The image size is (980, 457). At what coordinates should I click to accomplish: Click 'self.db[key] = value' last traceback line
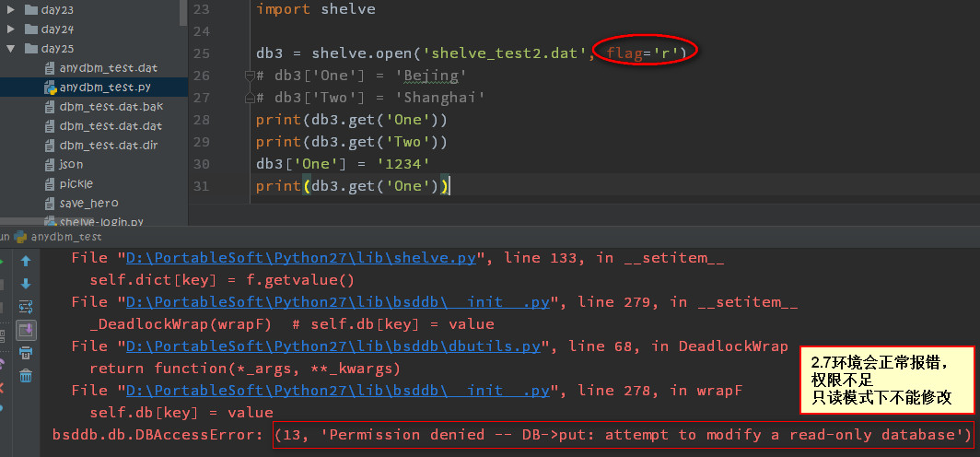click(x=181, y=413)
